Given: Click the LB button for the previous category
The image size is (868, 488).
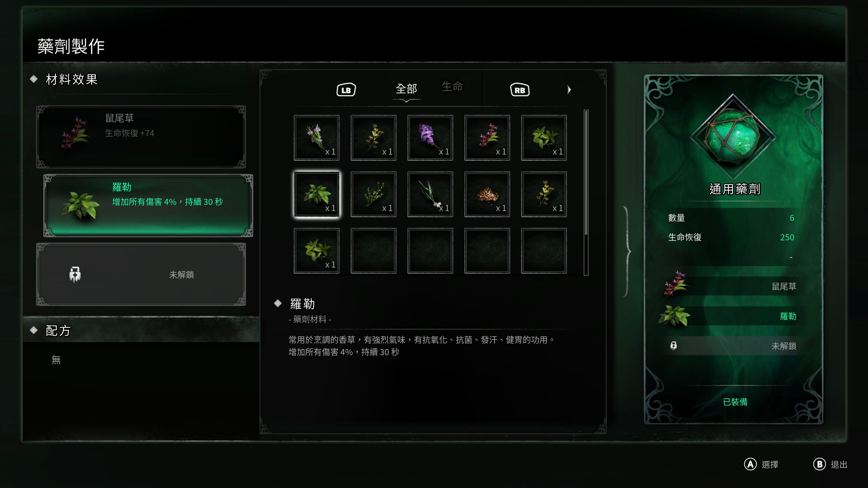Looking at the screenshot, I should coord(346,90).
